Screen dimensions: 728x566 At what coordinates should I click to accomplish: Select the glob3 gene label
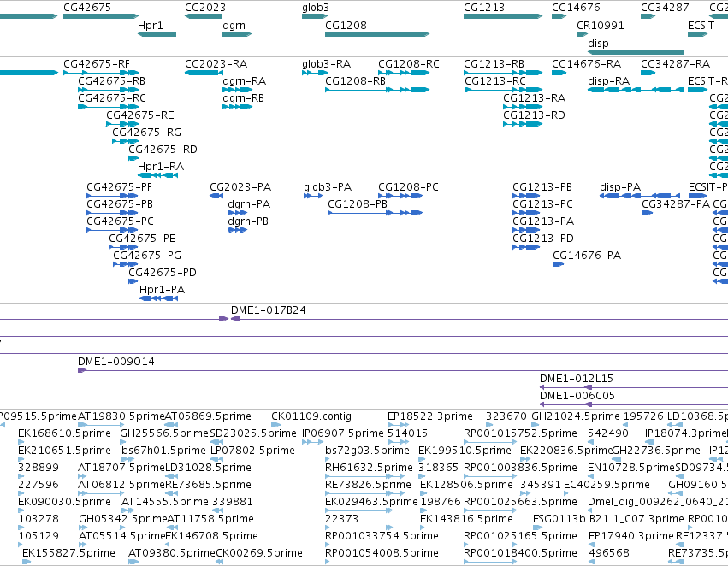pos(316,8)
